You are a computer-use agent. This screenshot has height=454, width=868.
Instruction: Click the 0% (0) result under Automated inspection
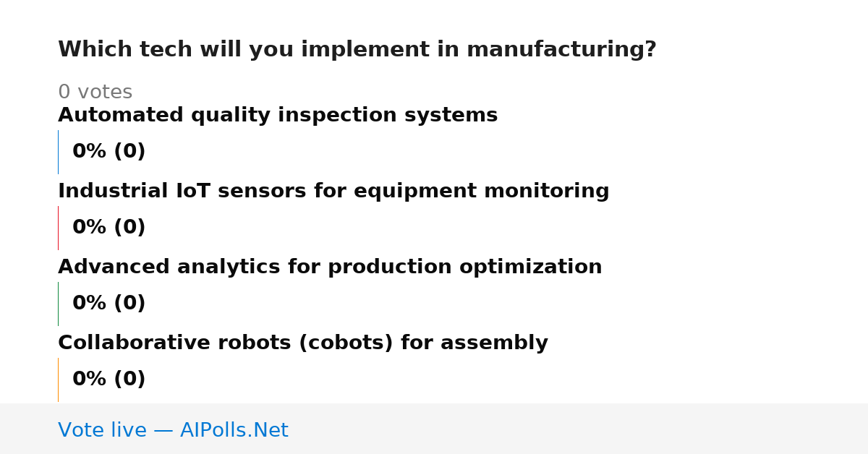click(x=109, y=152)
